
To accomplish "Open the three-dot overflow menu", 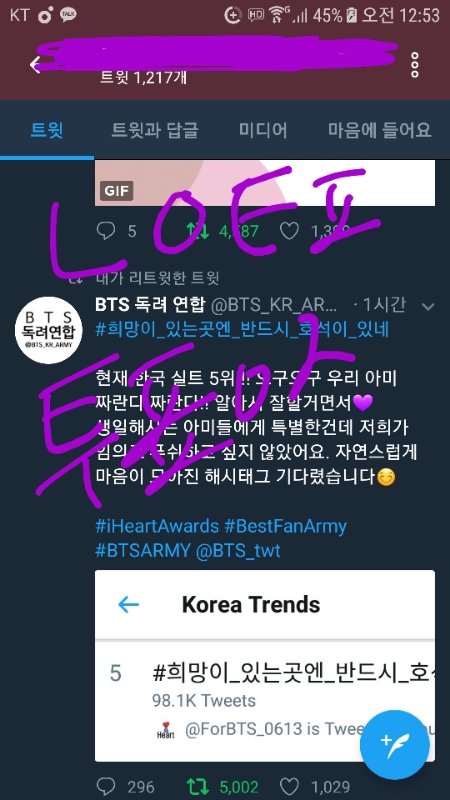I will [x=415, y=65].
